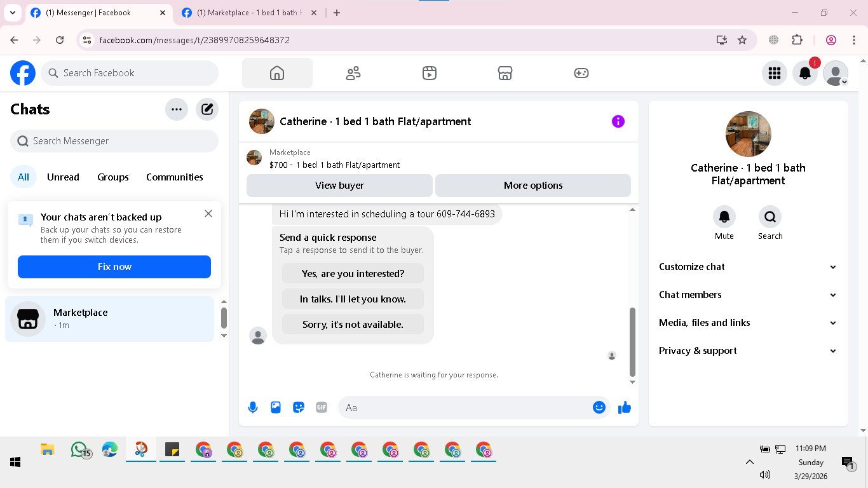Open Chats options three-dot menu
Viewport: 868px width, 488px height.
click(177, 109)
